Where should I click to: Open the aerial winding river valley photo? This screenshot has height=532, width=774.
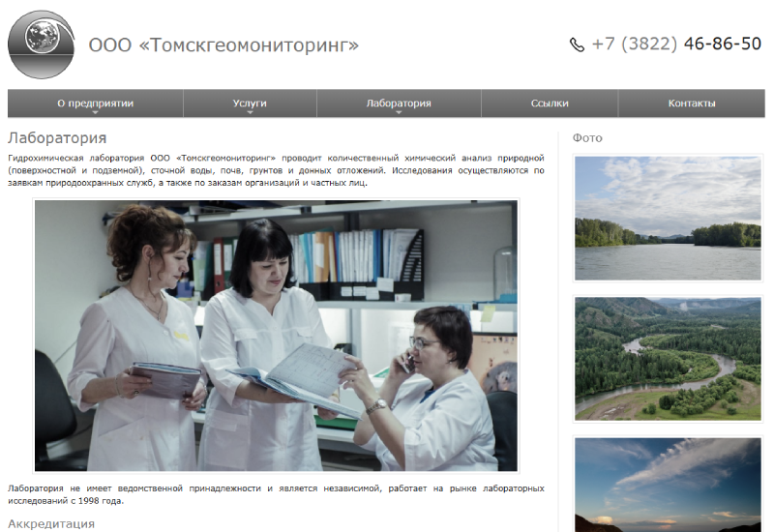(668, 359)
